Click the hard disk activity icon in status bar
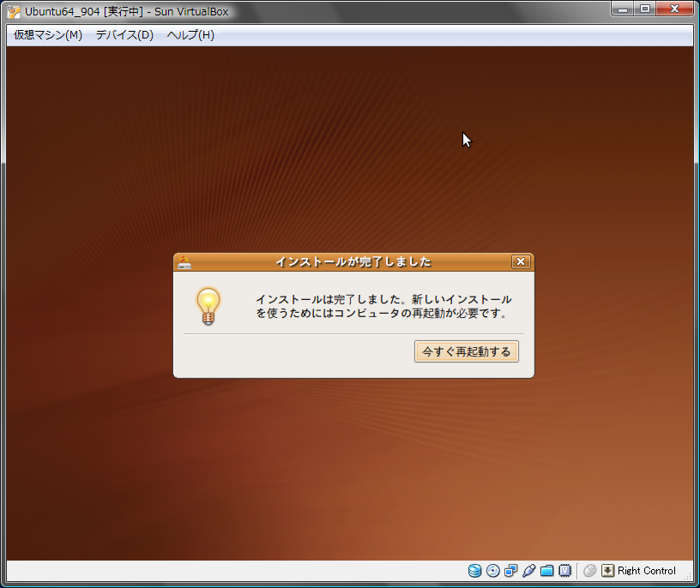The height and width of the screenshot is (588, 700). click(474, 571)
